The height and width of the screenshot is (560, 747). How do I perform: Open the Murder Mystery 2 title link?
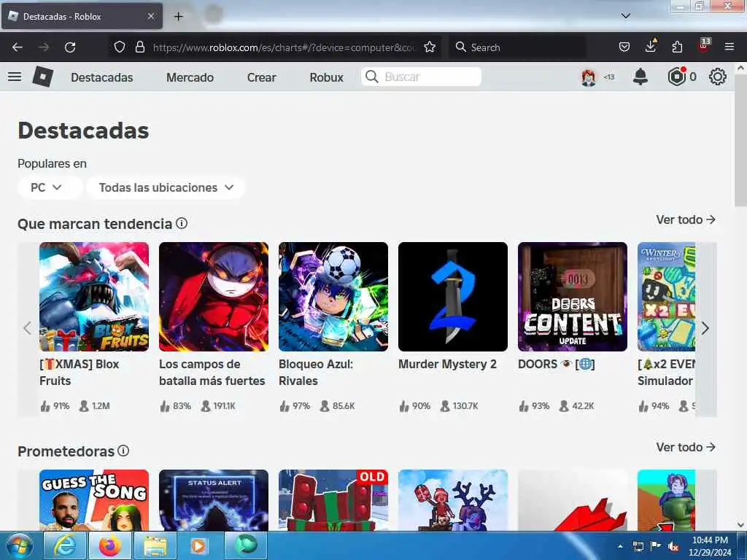pos(447,365)
